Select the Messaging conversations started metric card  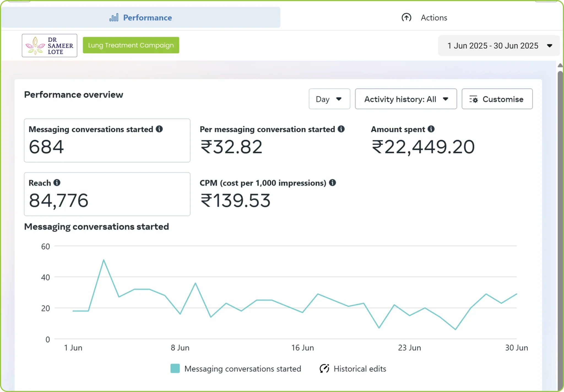point(107,140)
